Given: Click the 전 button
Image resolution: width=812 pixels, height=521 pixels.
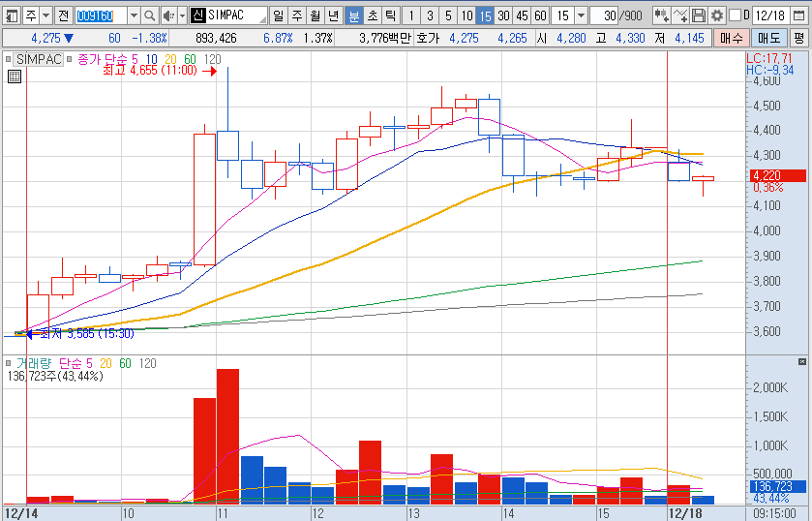Looking at the screenshot, I should tap(63, 15).
